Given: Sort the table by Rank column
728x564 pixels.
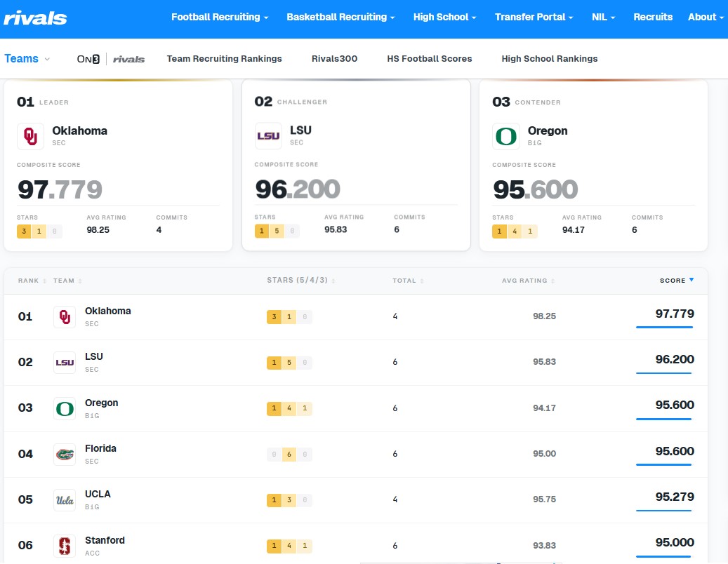Looking at the screenshot, I should (32, 281).
